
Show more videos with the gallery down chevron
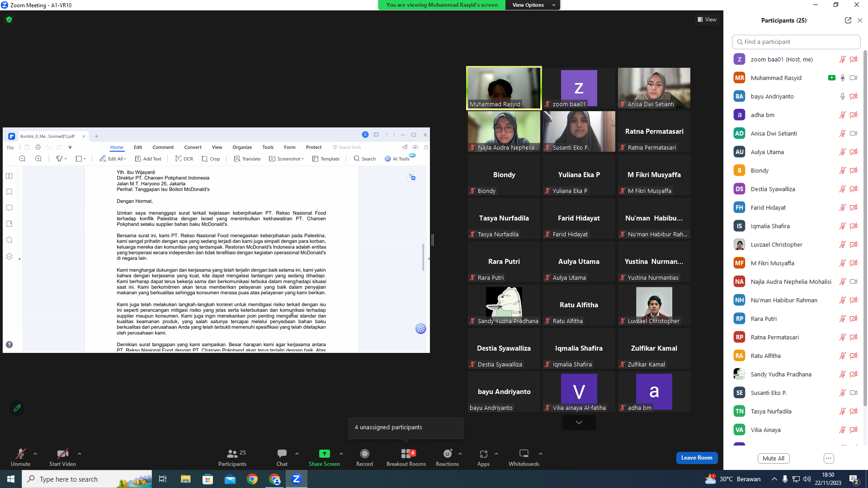coord(579,422)
